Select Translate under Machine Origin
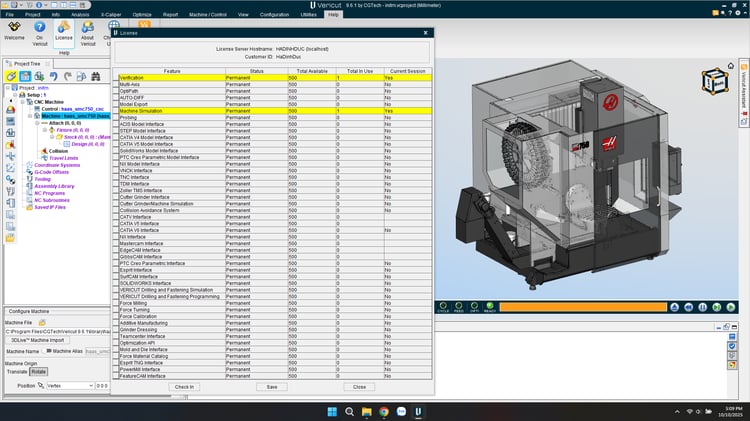Viewport: 750px width, 421px height. click(x=17, y=372)
